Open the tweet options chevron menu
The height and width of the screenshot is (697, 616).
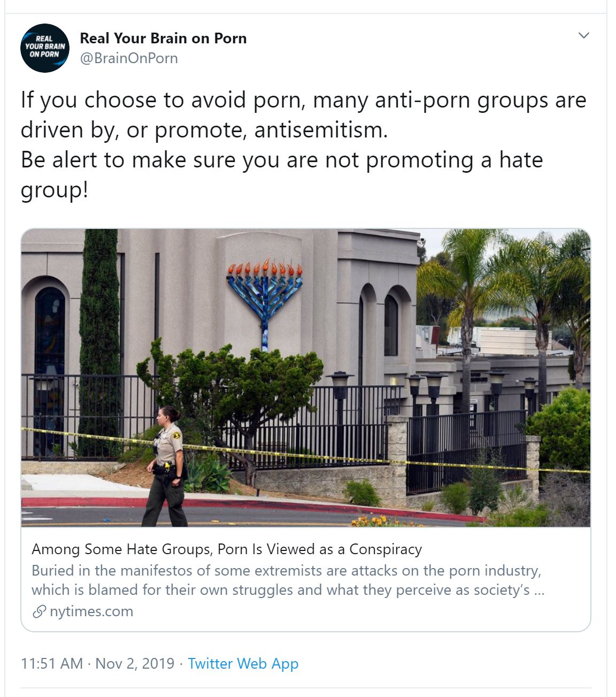point(584,36)
